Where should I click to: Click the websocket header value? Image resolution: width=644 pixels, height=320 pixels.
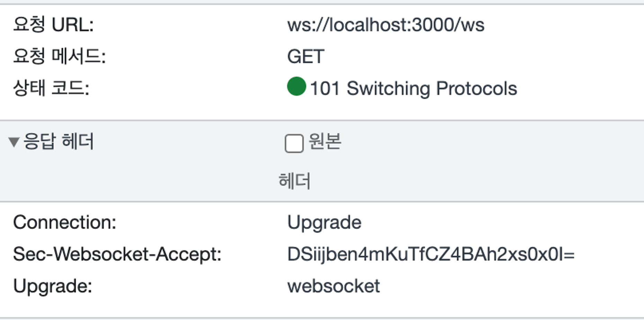[x=333, y=286]
